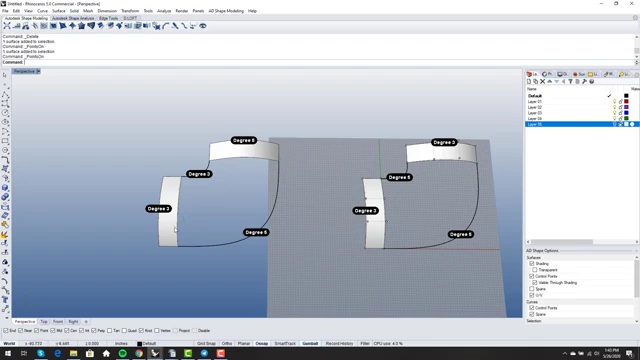The height and width of the screenshot is (360, 640).
Task: Click the layer list right scroll arrow
Action: (637, 242)
